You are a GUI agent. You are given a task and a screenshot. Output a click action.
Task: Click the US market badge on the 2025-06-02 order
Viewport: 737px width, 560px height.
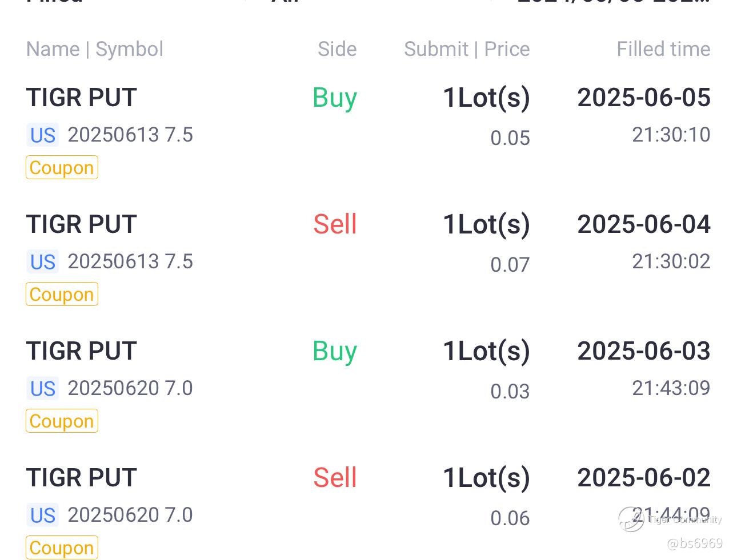pyautogui.click(x=43, y=515)
